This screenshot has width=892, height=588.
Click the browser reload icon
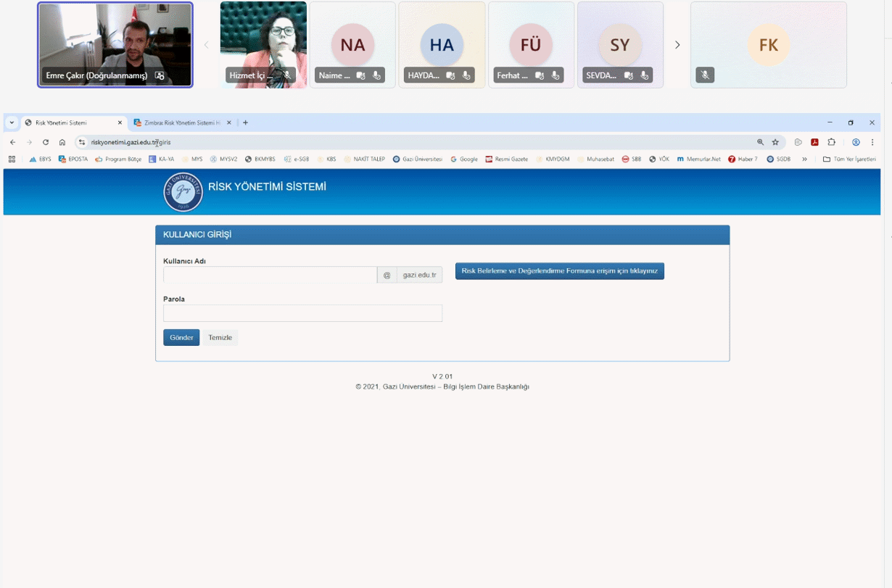pyautogui.click(x=46, y=143)
